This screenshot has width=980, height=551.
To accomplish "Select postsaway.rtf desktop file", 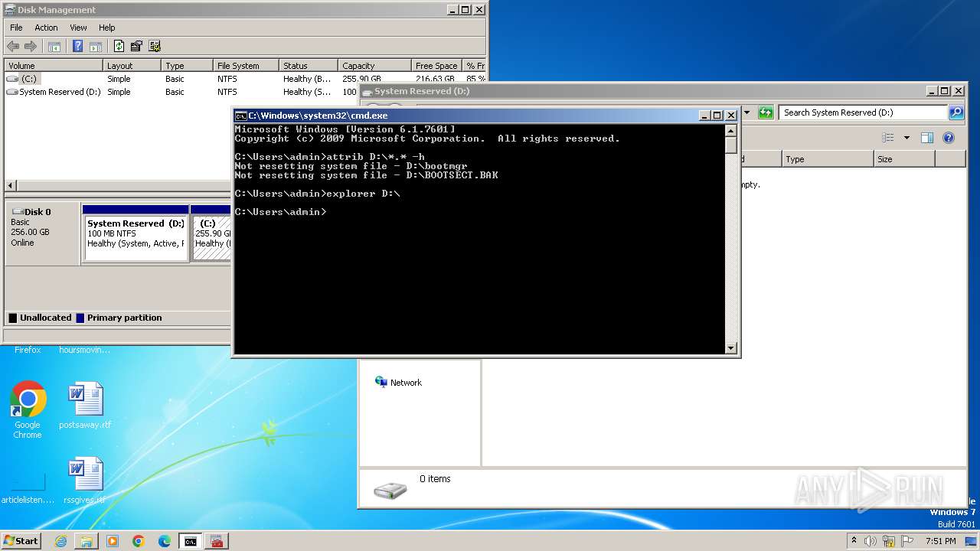I will [85, 406].
